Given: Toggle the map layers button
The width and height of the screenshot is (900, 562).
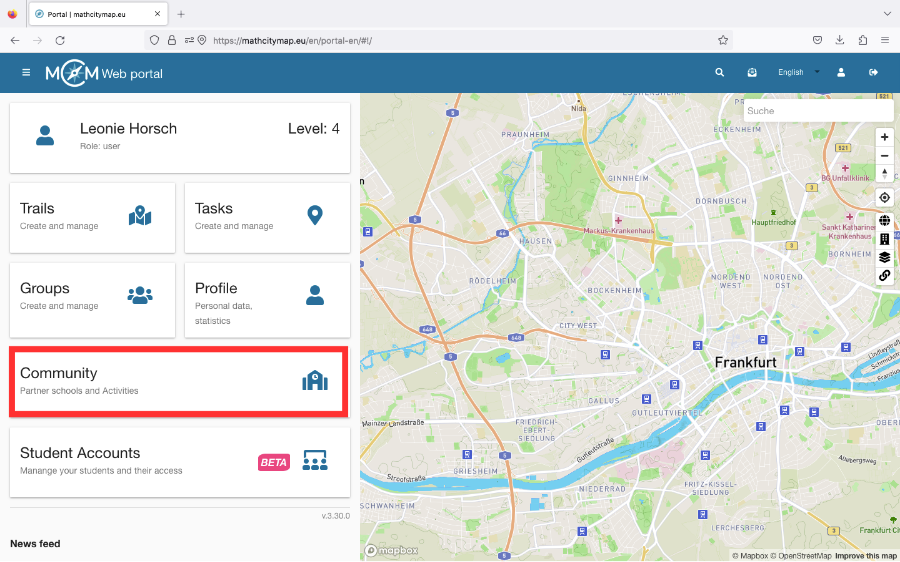Looking at the screenshot, I should point(884,257).
